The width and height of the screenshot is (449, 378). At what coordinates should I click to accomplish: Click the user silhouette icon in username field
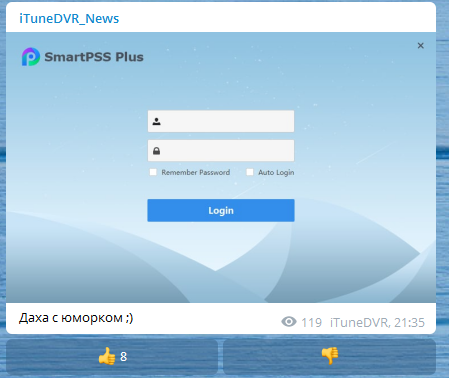pyautogui.click(x=157, y=121)
